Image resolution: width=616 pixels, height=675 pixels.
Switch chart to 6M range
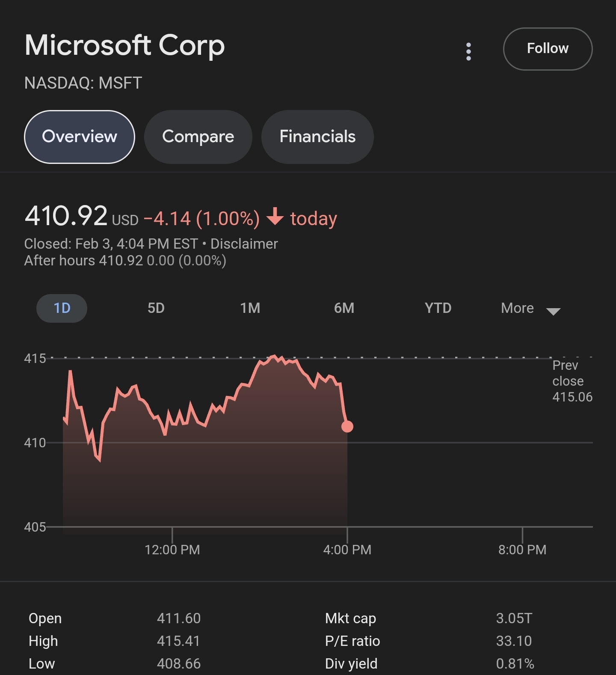click(x=344, y=308)
